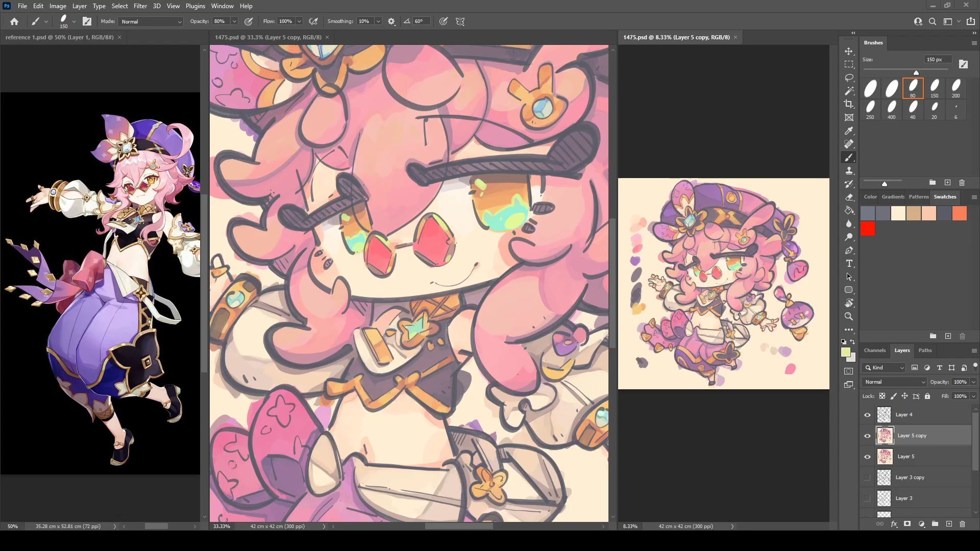Toggle lock transparent pixels
The height and width of the screenshot is (551, 980).
click(882, 396)
